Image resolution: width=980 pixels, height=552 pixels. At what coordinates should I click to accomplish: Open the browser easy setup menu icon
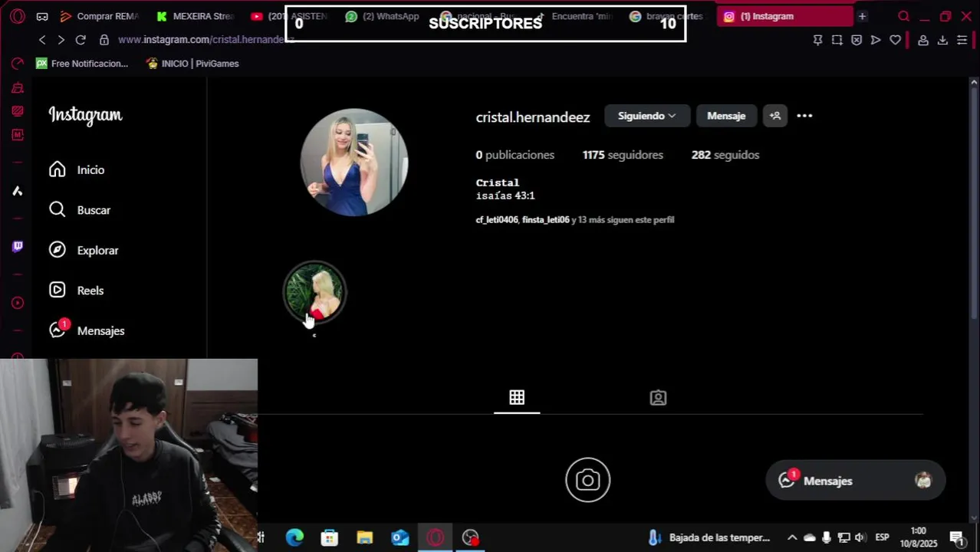[x=962, y=40]
